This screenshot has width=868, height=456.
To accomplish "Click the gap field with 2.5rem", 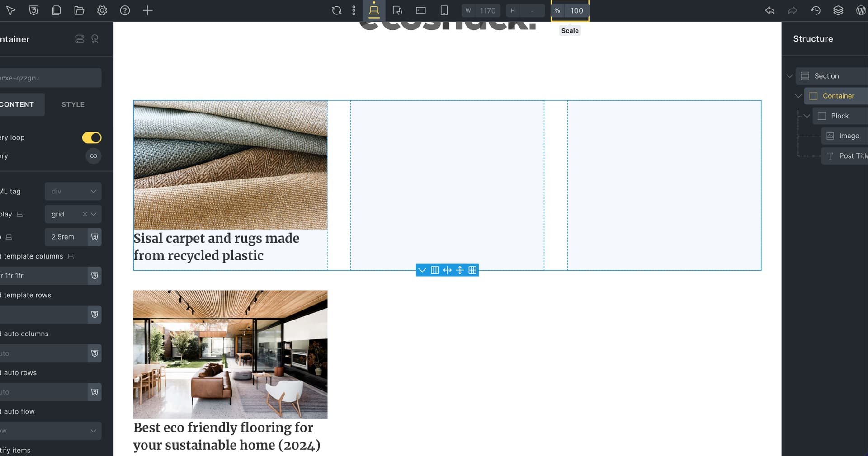I will [66, 237].
